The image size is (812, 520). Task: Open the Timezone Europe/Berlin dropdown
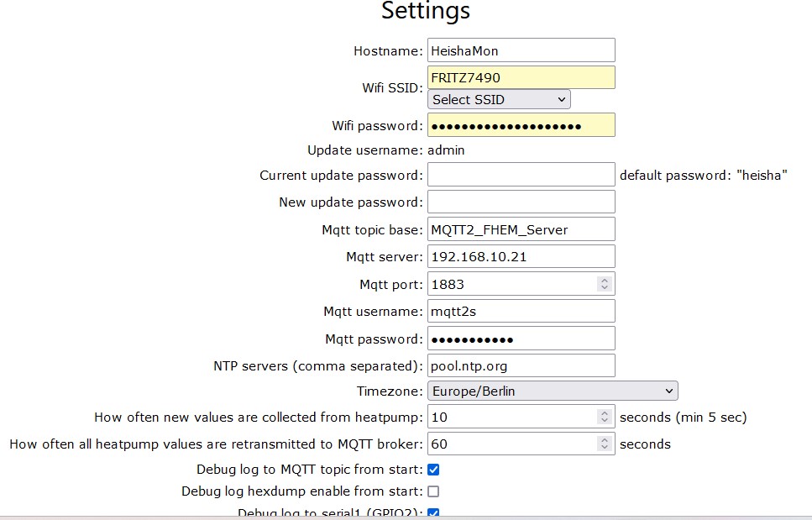(553, 391)
